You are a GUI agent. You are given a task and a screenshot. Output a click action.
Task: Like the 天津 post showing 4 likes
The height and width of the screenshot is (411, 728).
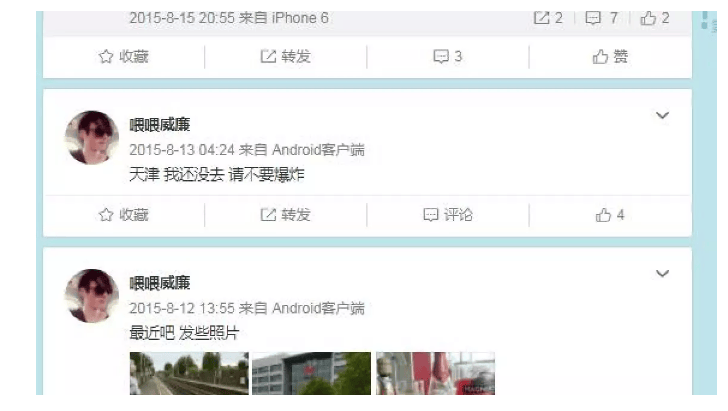click(610, 215)
